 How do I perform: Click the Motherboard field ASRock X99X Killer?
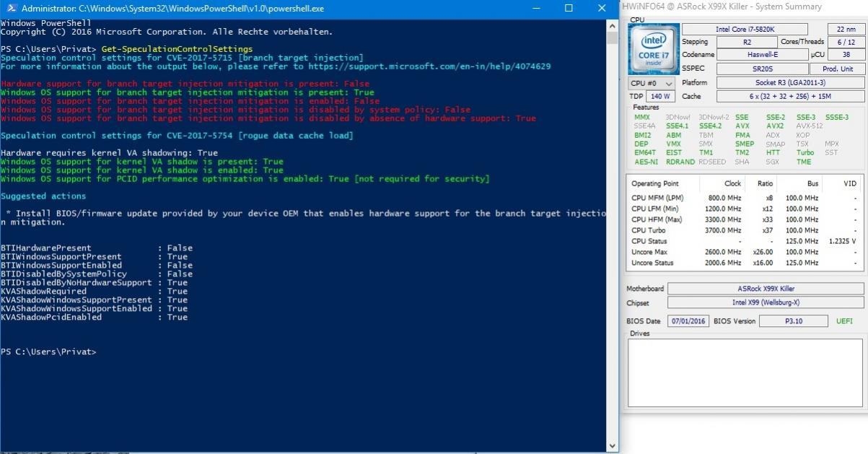pos(766,289)
